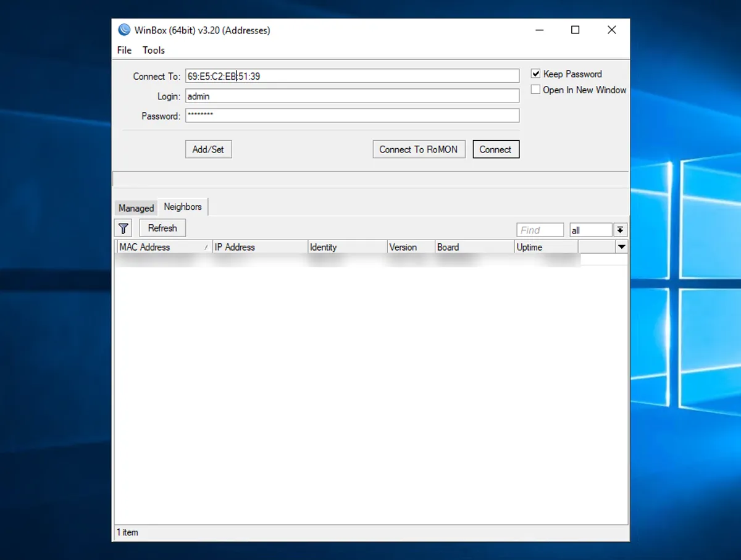The height and width of the screenshot is (560, 741).
Task: Close the WinBox window
Action: (x=611, y=30)
